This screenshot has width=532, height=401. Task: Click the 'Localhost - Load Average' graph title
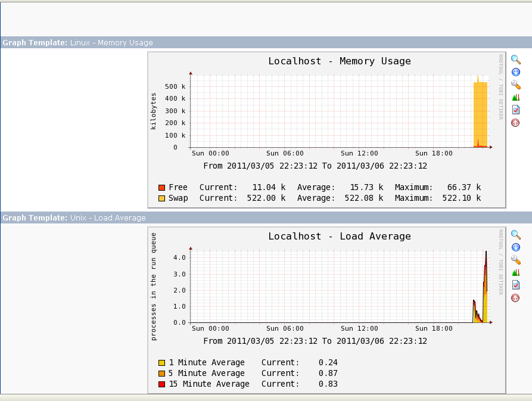(340, 236)
